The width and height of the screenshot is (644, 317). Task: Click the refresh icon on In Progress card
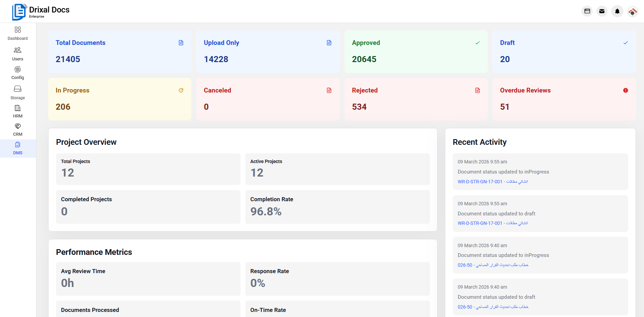[181, 90]
